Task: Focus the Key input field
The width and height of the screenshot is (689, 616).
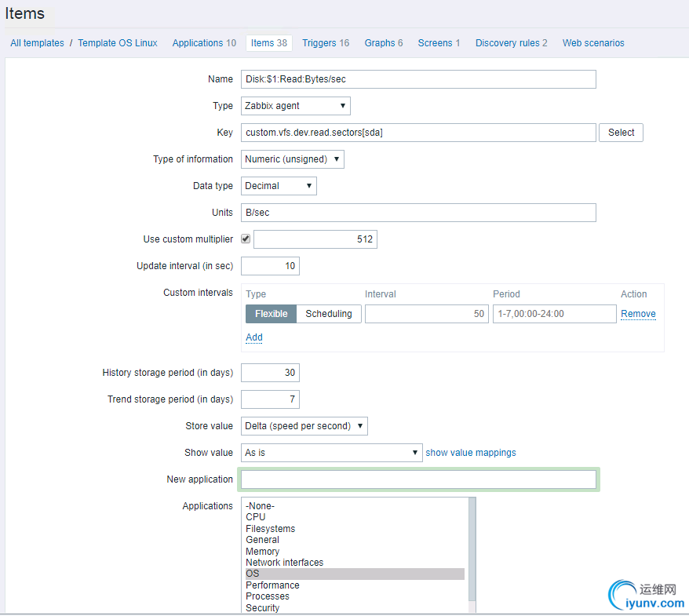Action: click(x=418, y=133)
